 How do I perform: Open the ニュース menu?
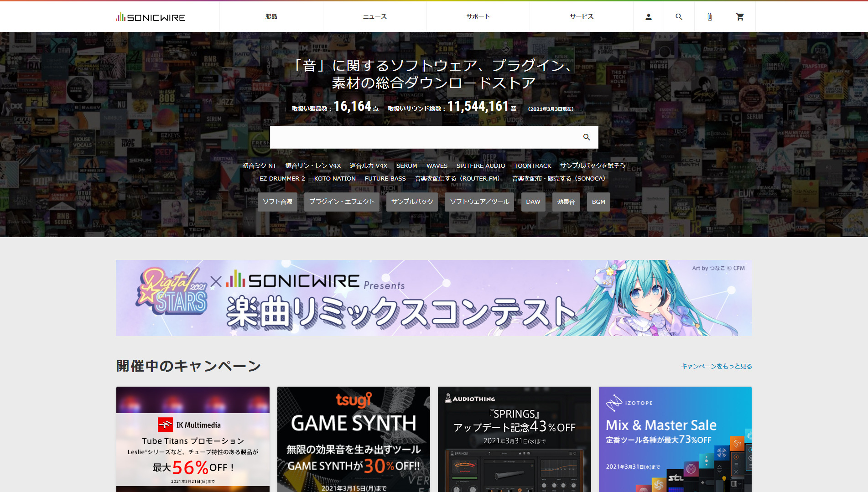374,17
